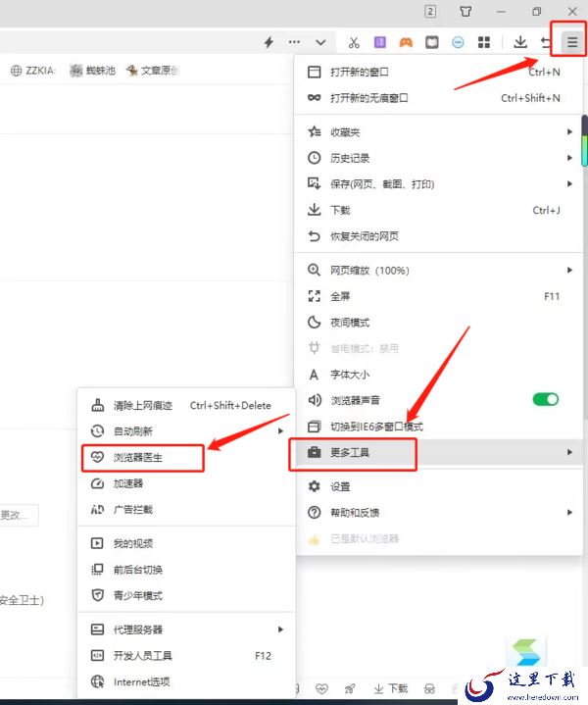The height and width of the screenshot is (705, 588).
Task: Open 字体大小 menu option
Action: (438, 375)
